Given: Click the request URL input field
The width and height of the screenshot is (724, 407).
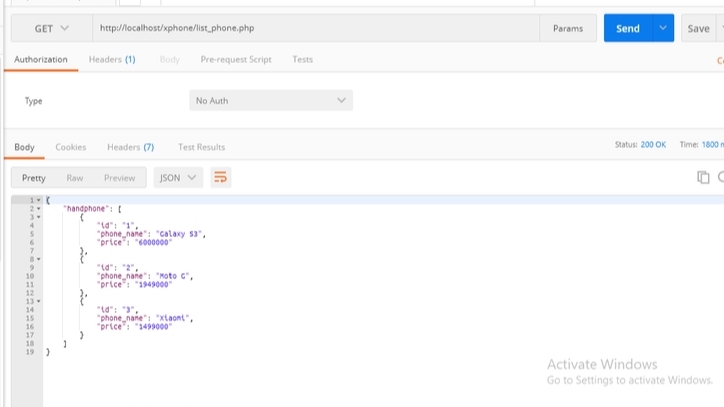Looking at the screenshot, I should (316, 28).
